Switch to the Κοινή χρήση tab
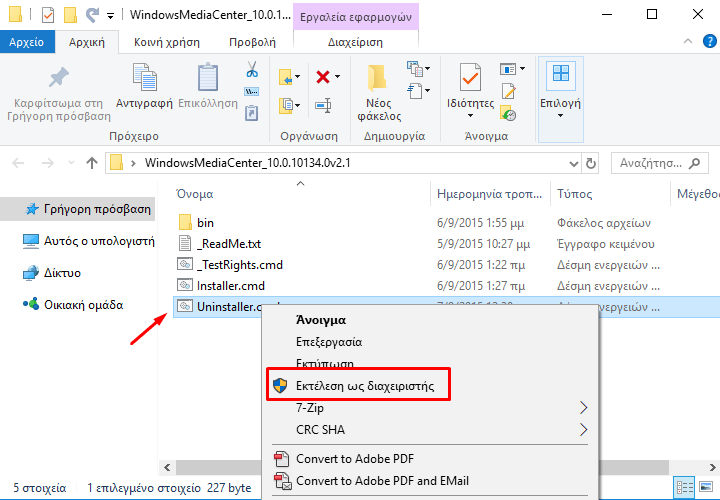Viewport: 720px width, 500px height. (167, 42)
